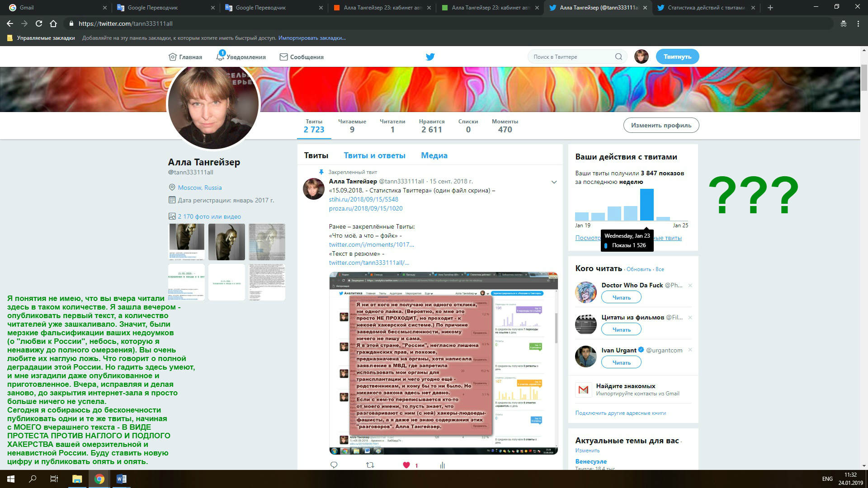Open the Windows Start menu
The width and height of the screenshot is (868, 488).
(11, 479)
